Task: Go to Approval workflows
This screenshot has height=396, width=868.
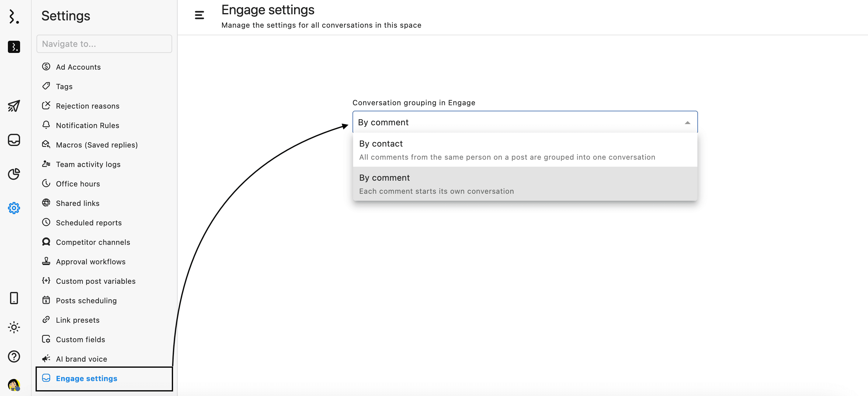Action: click(90, 262)
